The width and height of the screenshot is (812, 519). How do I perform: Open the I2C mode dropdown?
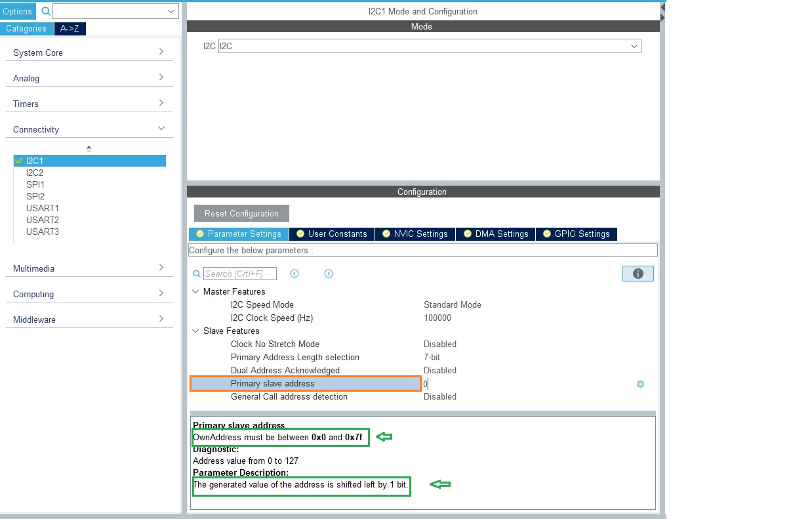coord(430,46)
